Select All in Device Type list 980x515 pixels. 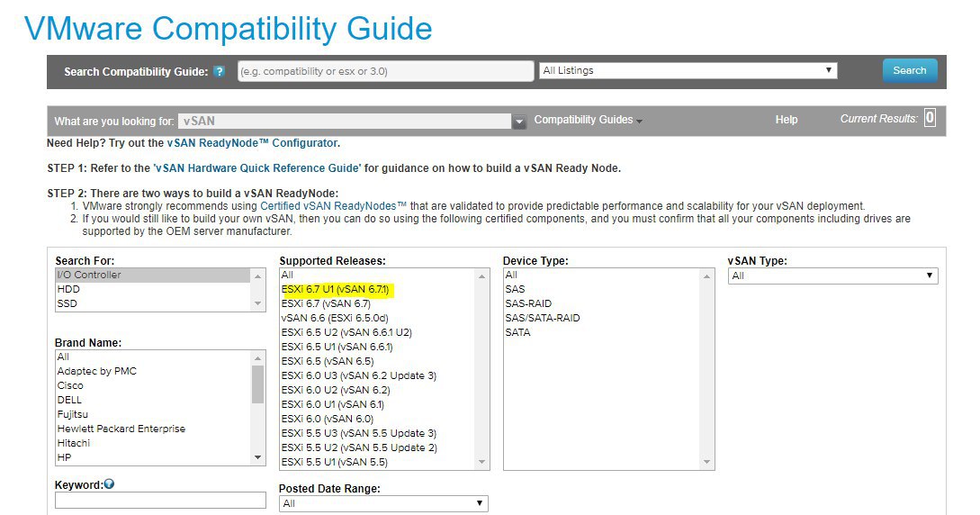pyautogui.click(x=601, y=275)
